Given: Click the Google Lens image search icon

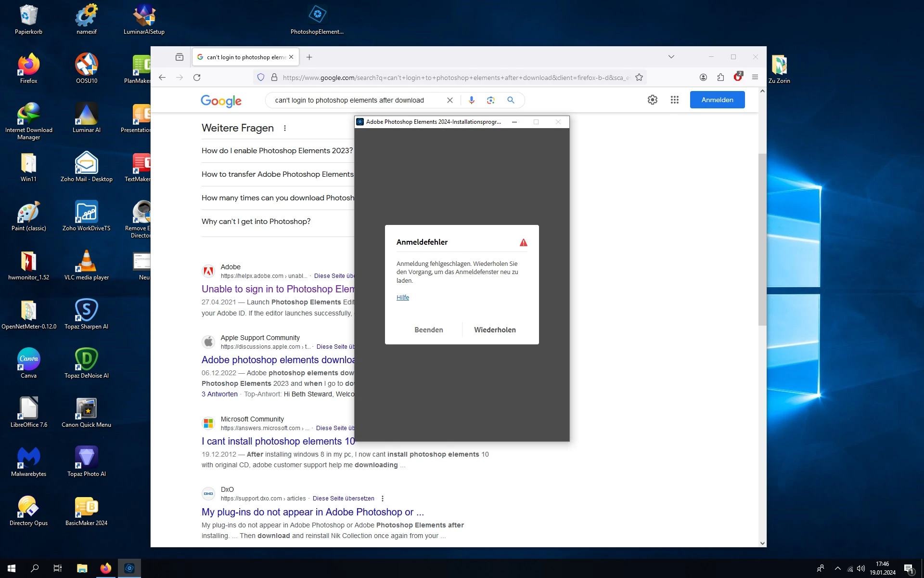Looking at the screenshot, I should click(x=491, y=100).
